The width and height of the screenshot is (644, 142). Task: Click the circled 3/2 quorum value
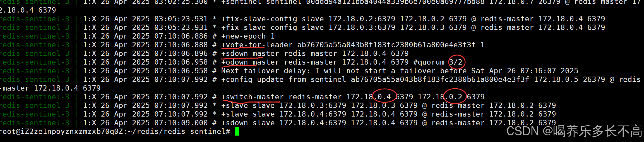456,62
